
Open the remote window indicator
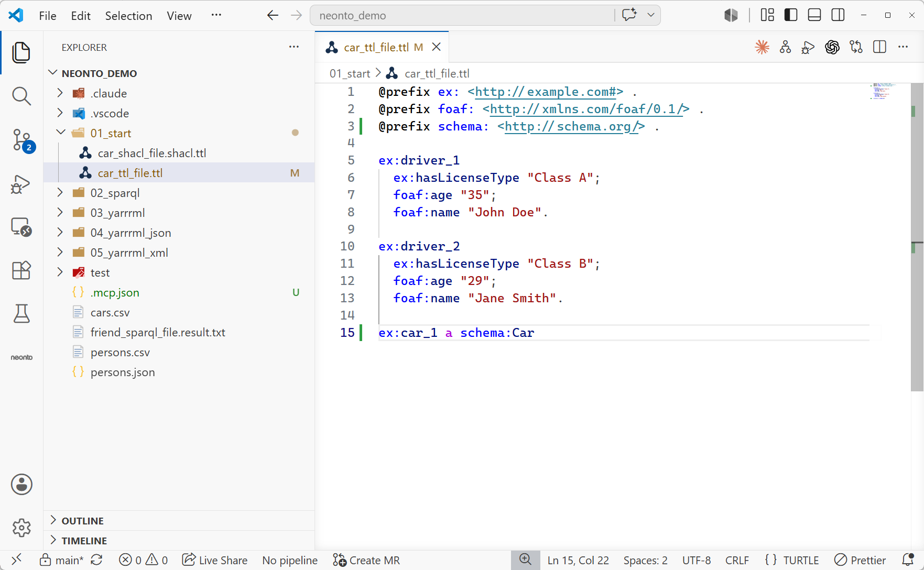tap(16, 560)
